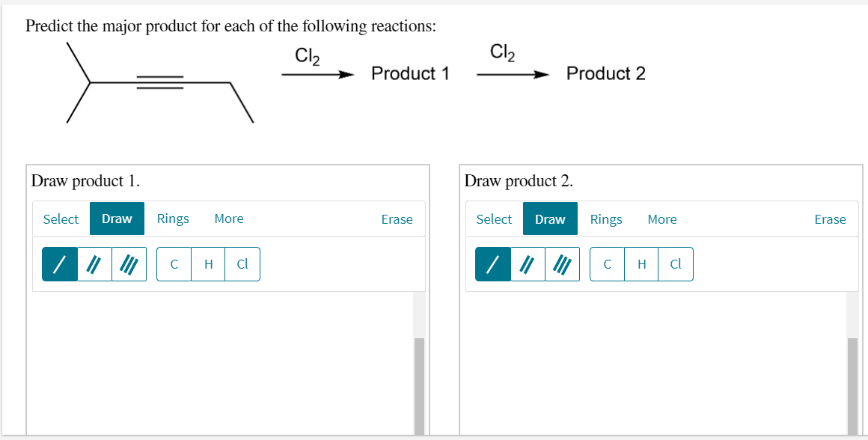
Task: Pick carbon atom in product 2 panel
Action: tap(607, 264)
